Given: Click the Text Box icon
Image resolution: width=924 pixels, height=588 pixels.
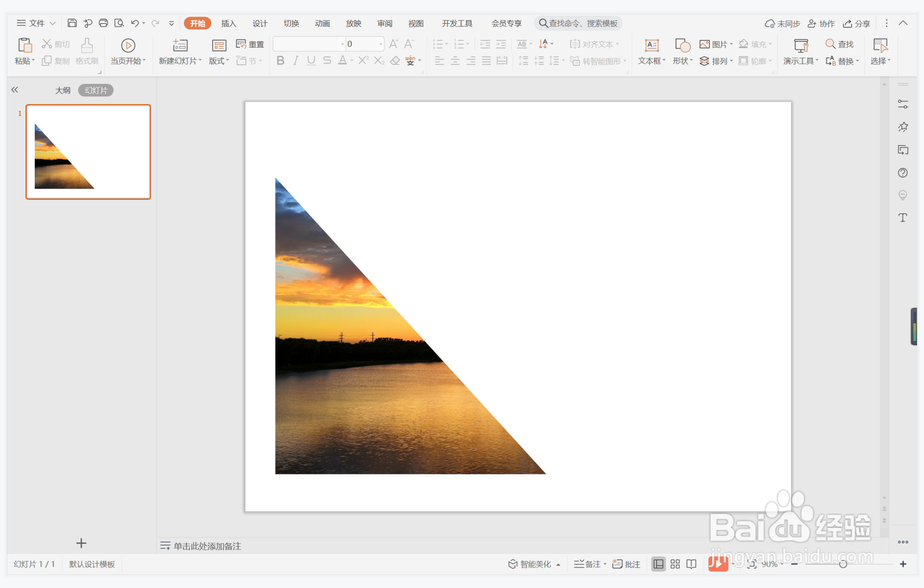Looking at the screenshot, I should 652,45.
